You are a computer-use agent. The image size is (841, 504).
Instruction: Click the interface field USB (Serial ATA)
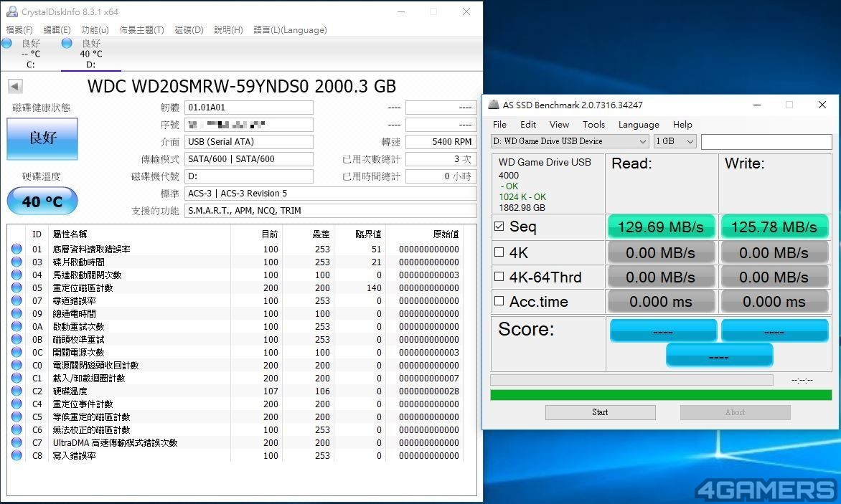(x=249, y=141)
